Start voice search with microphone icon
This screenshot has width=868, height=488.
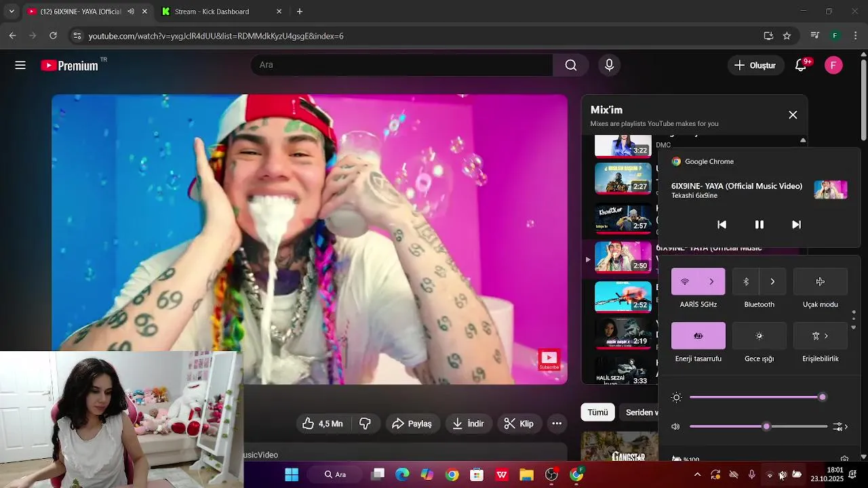[x=609, y=65]
